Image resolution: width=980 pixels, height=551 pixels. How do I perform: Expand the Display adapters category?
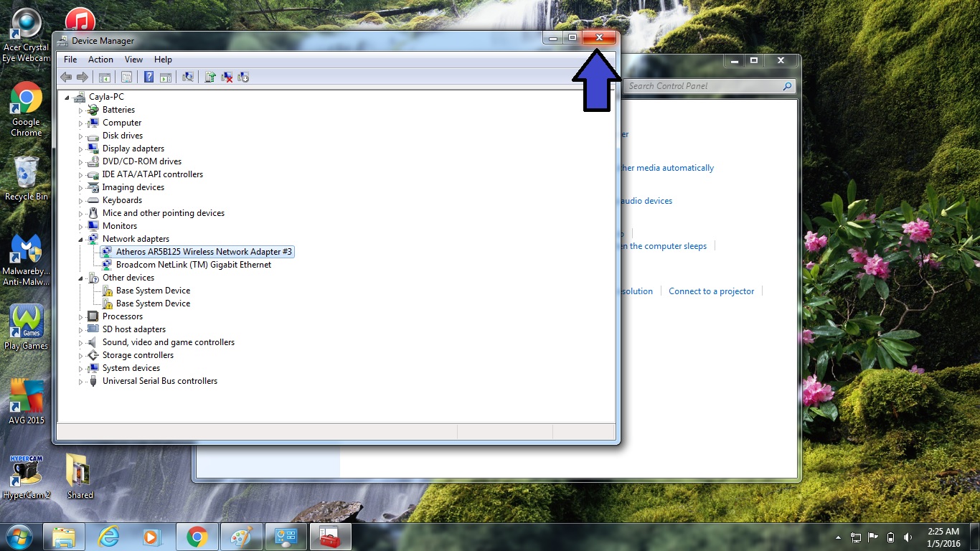click(x=81, y=149)
